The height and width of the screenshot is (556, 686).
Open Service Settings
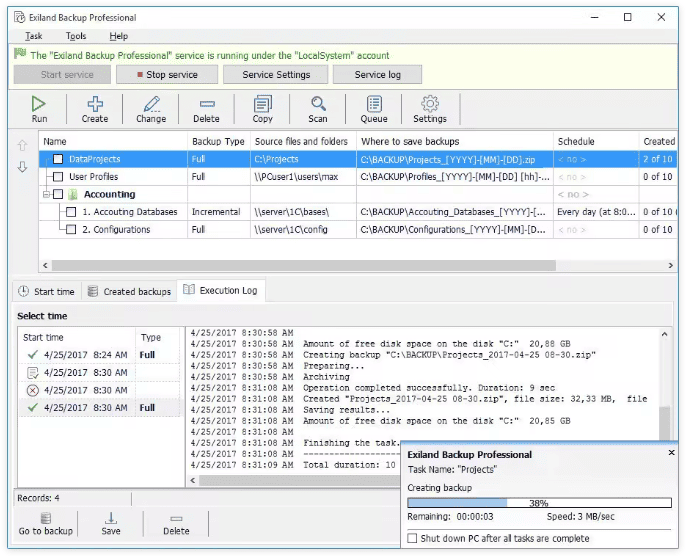pyautogui.click(x=276, y=75)
